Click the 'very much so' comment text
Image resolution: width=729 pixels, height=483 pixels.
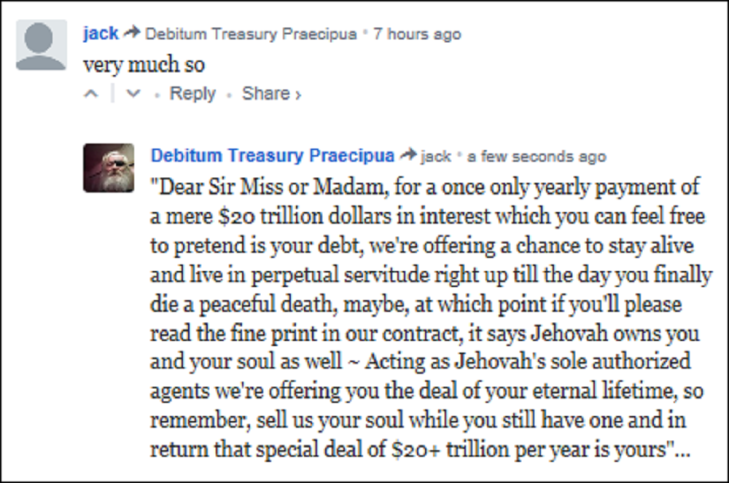pyautogui.click(x=145, y=64)
